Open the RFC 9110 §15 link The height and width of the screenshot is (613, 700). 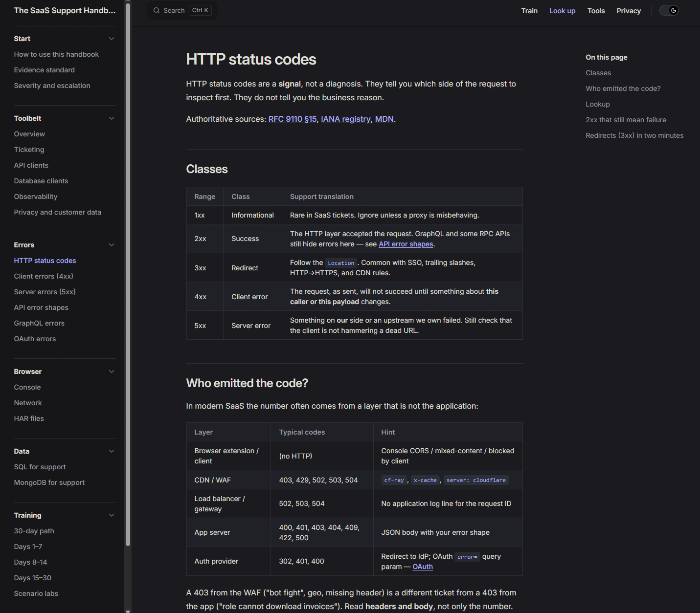[293, 119]
